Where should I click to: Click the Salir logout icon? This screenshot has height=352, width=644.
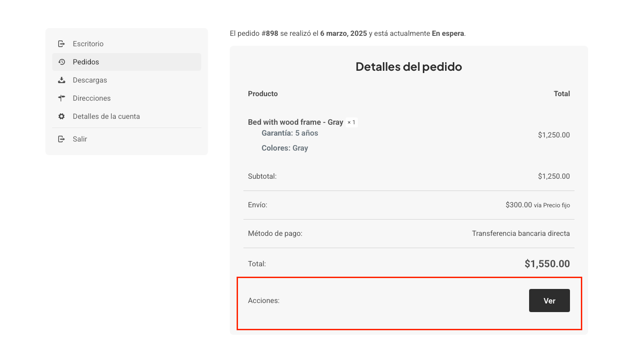point(62,139)
